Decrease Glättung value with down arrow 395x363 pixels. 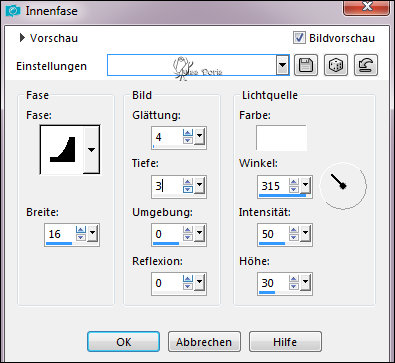click(x=188, y=140)
